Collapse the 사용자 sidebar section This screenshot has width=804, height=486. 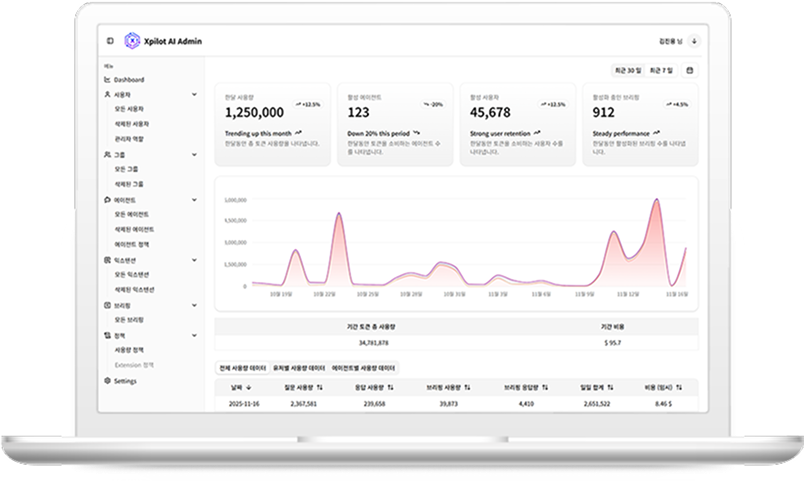tap(194, 94)
